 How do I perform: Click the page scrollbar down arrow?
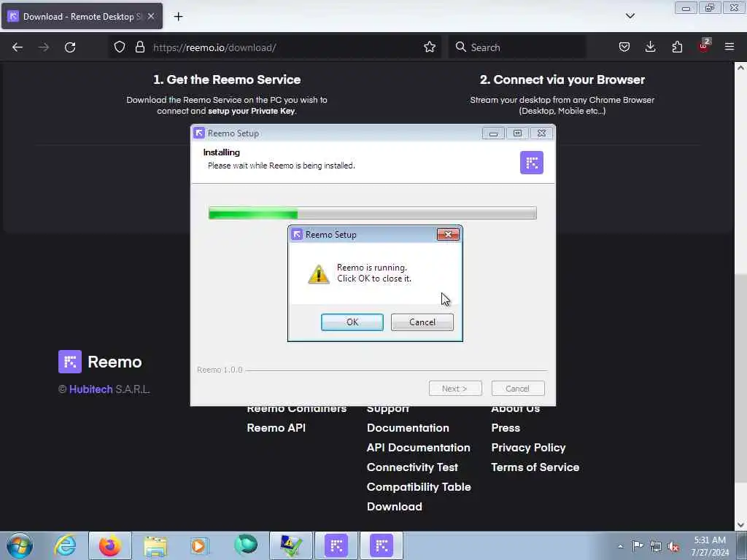[740, 525]
